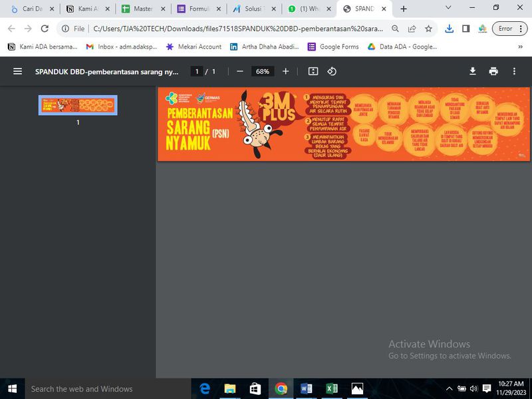Viewport: 532px width, 399px height.
Task: Toggle the Chrome side panel
Action: [x=466, y=29]
